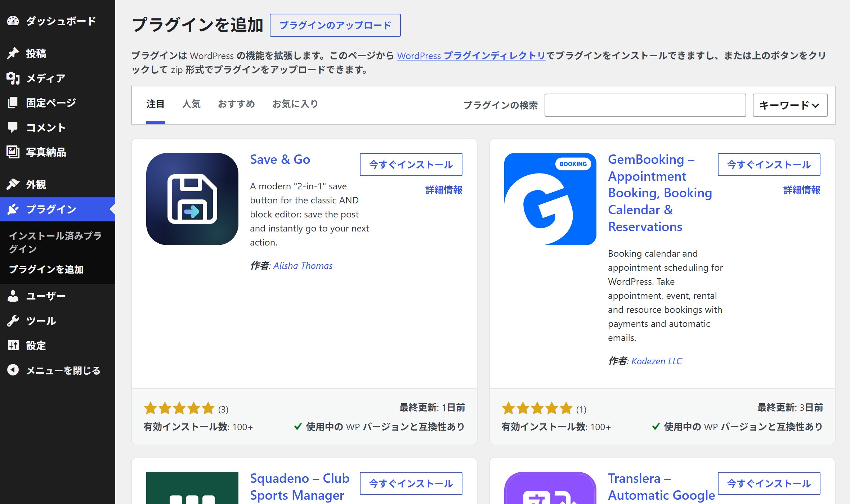Screen dimensions: 850x504
Task: Click the purple Translera plugin thumbnail
Action: (x=550, y=488)
